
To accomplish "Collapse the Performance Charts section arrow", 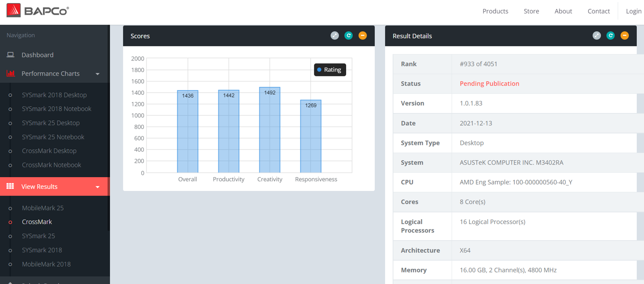I will (x=97, y=74).
